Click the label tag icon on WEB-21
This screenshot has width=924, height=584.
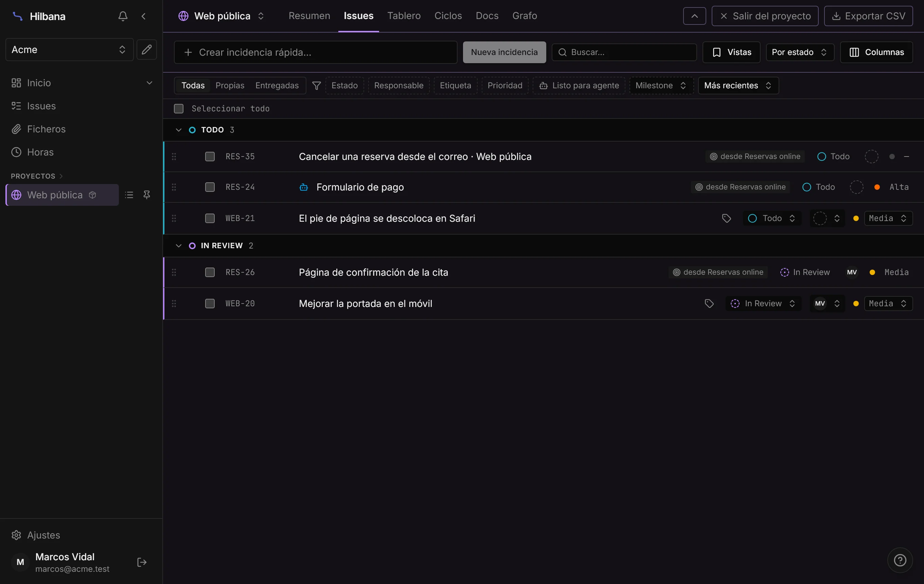click(x=726, y=218)
